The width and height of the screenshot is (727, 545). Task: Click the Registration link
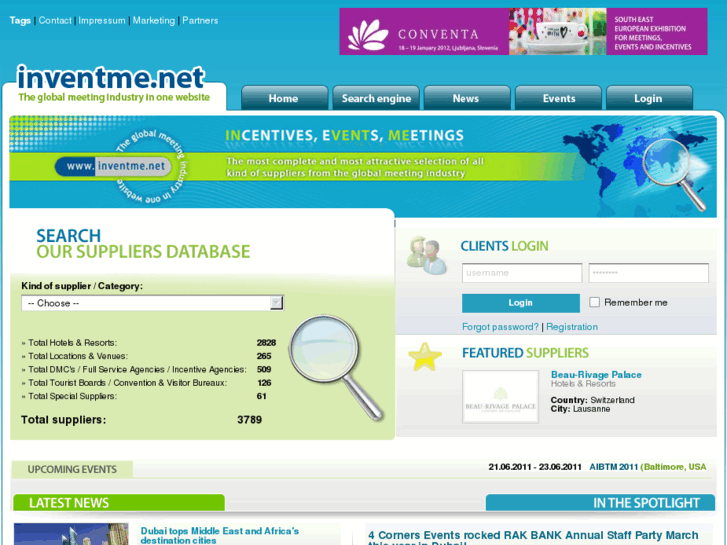[572, 327]
